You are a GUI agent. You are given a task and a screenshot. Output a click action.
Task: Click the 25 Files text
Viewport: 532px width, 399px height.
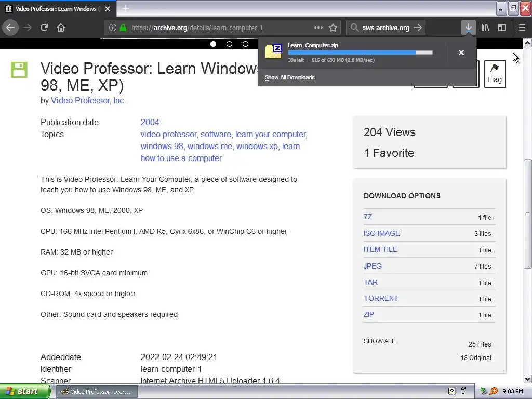pos(480,344)
